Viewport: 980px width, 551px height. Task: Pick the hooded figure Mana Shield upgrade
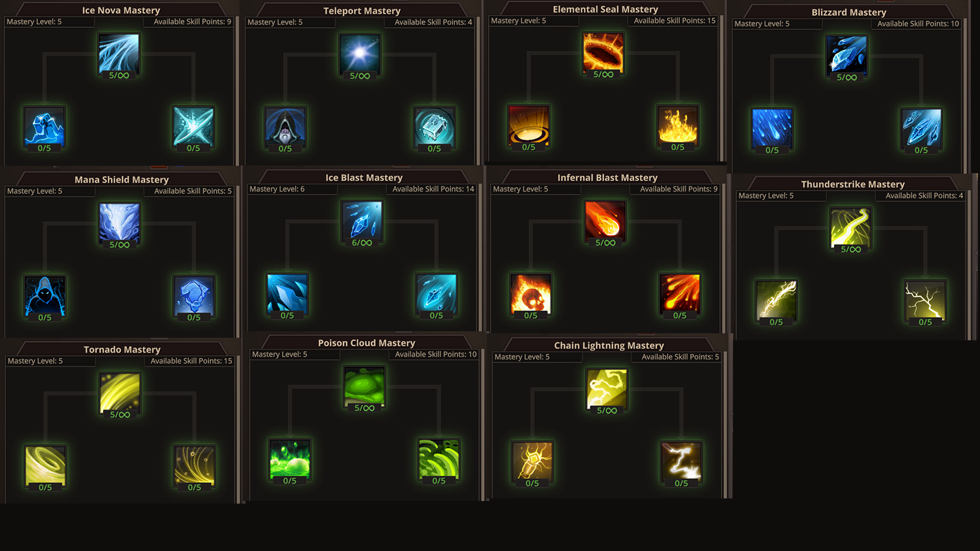click(45, 295)
